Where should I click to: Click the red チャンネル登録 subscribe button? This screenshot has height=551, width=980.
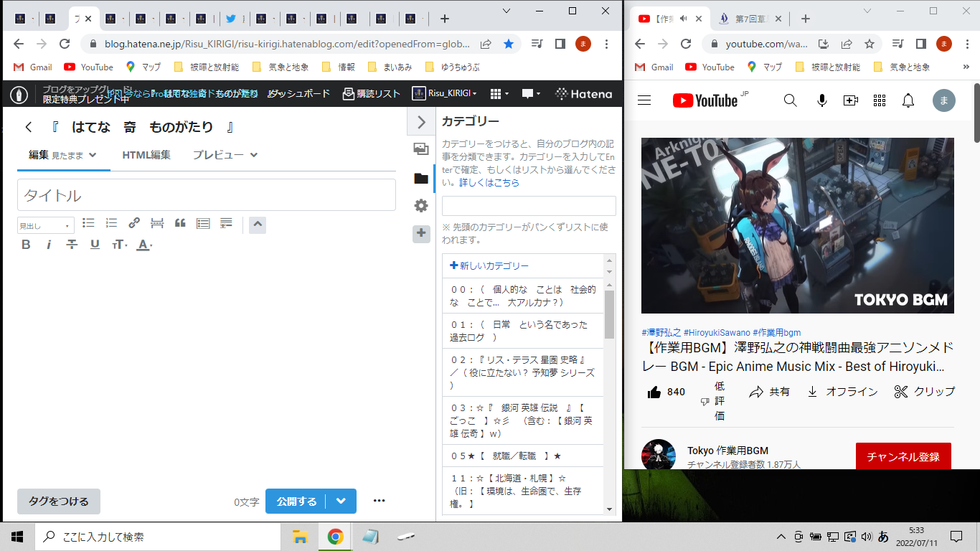pyautogui.click(x=903, y=457)
